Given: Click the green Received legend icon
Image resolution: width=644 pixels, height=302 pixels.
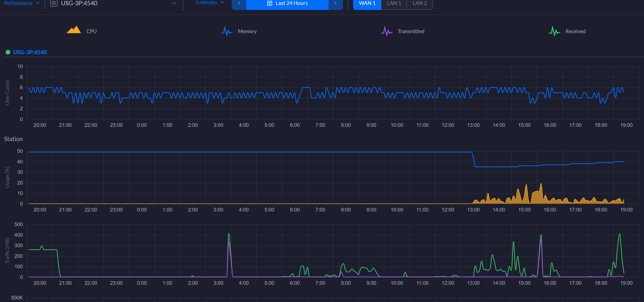Looking at the screenshot, I should coord(554,31).
